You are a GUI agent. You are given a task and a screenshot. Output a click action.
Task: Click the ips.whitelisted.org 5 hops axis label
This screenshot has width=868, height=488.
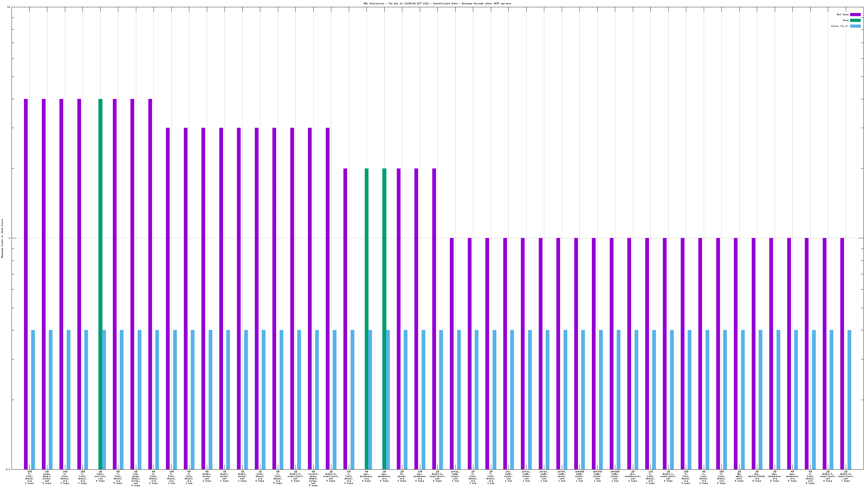pyautogui.click(x=756, y=476)
